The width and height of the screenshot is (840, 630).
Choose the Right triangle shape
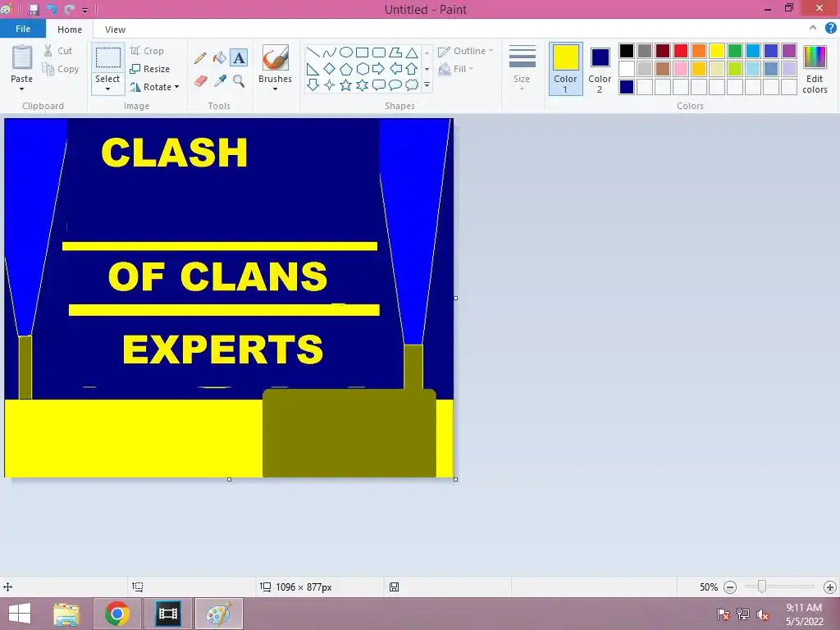pos(313,69)
